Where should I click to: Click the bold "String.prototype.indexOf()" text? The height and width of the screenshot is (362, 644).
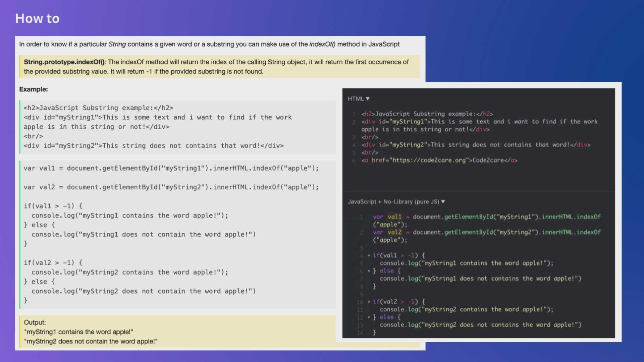tap(64, 62)
